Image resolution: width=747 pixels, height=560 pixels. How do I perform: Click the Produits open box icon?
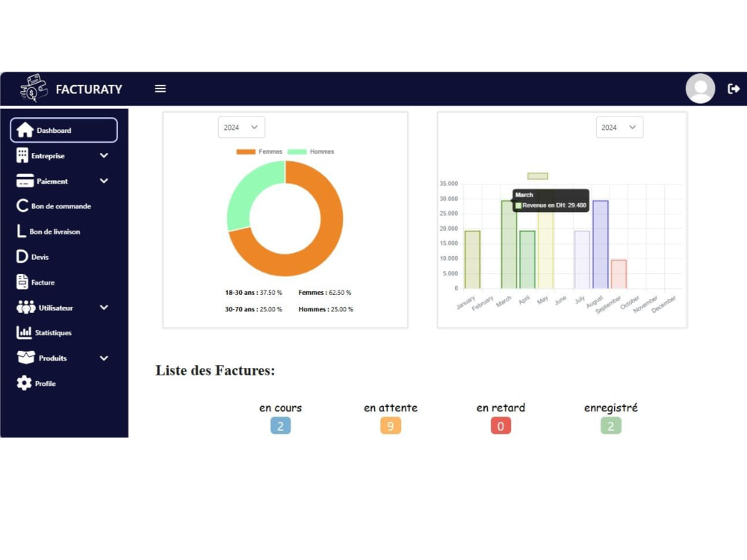pyautogui.click(x=25, y=358)
